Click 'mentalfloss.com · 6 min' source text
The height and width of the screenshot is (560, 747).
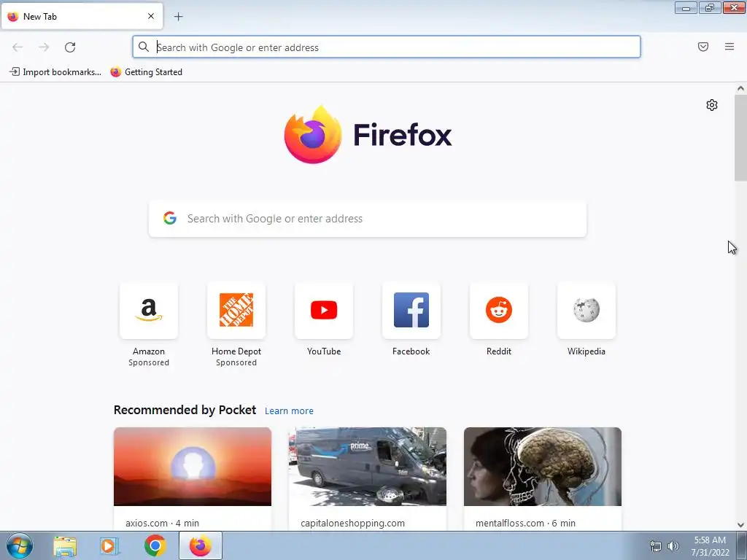(525, 523)
